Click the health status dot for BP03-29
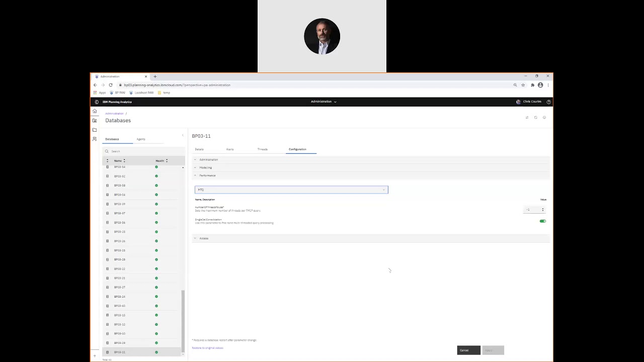Viewport: 644px width, 362px height. tap(156, 343)
